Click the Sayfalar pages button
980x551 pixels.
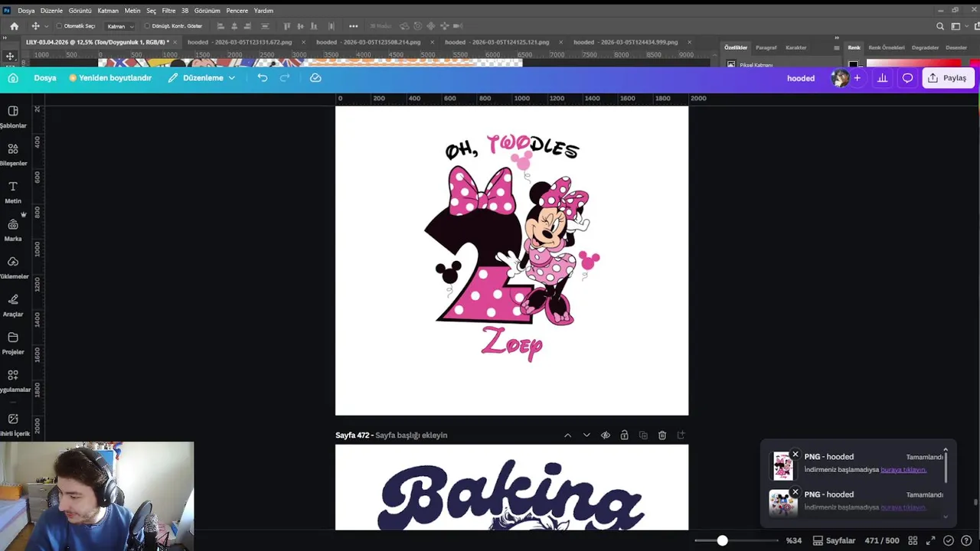pyautogui.click(x=834, y=541)
